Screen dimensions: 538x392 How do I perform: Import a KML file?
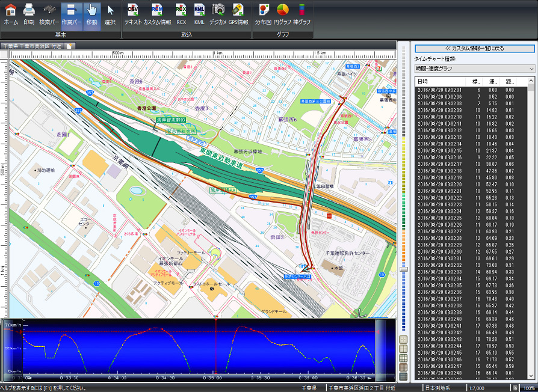(x=199, y=15)
